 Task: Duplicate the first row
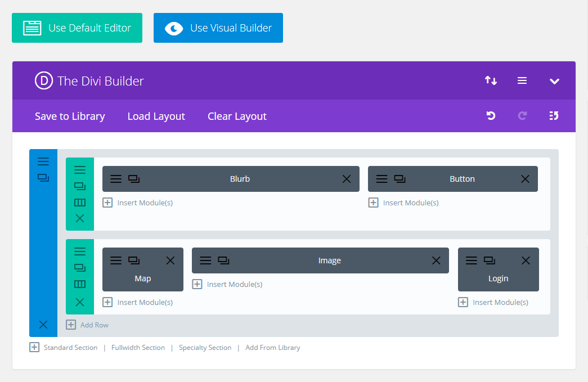tap(80, 186)
